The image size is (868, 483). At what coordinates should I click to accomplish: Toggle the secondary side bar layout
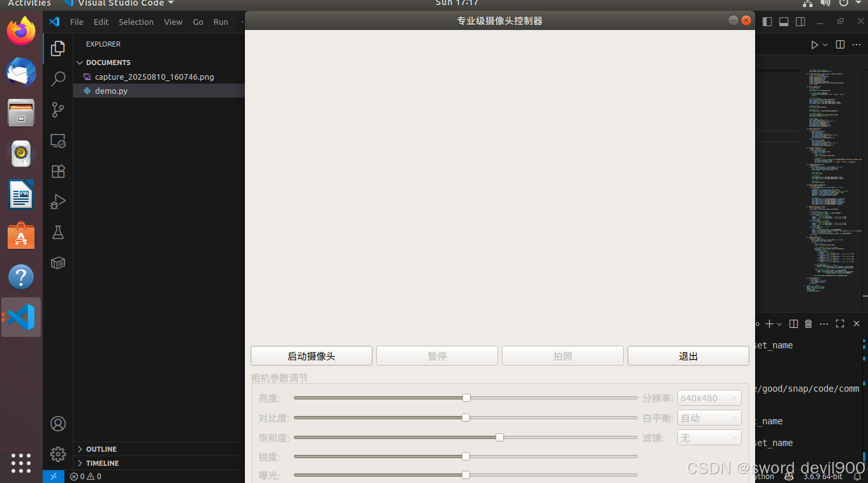click(x=800, y=22)
